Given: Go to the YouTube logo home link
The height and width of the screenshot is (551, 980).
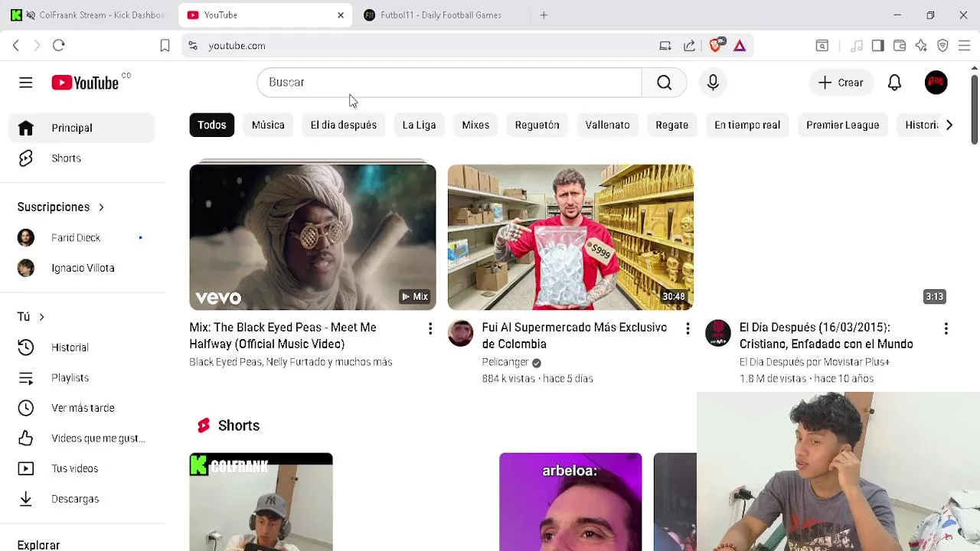Looking at the screenshot, I should (x=85, y=83).
